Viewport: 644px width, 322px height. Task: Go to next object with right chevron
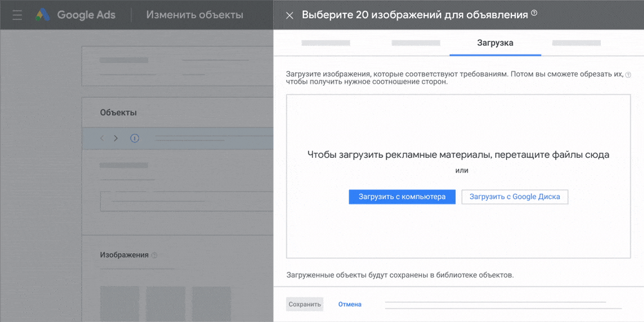coord(116,138)
